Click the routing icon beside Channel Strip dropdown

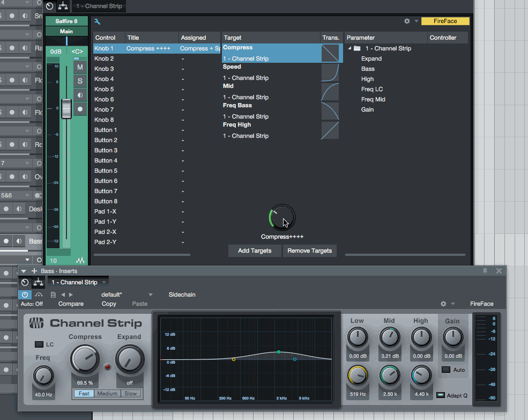(38, 282)
